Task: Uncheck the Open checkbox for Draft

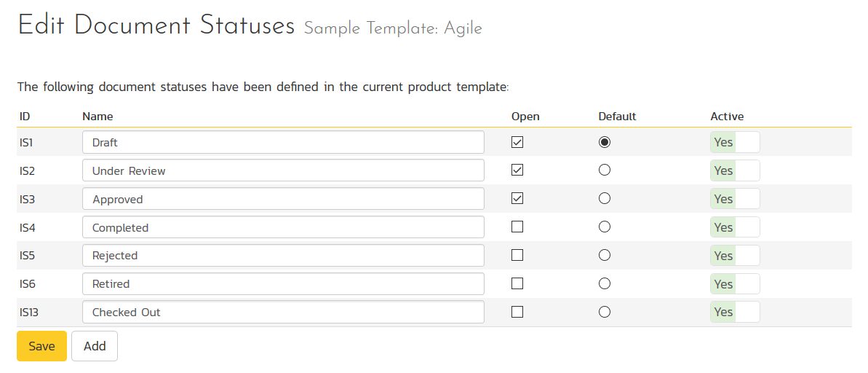Action: pyautogui.click(x=517, y=143)
